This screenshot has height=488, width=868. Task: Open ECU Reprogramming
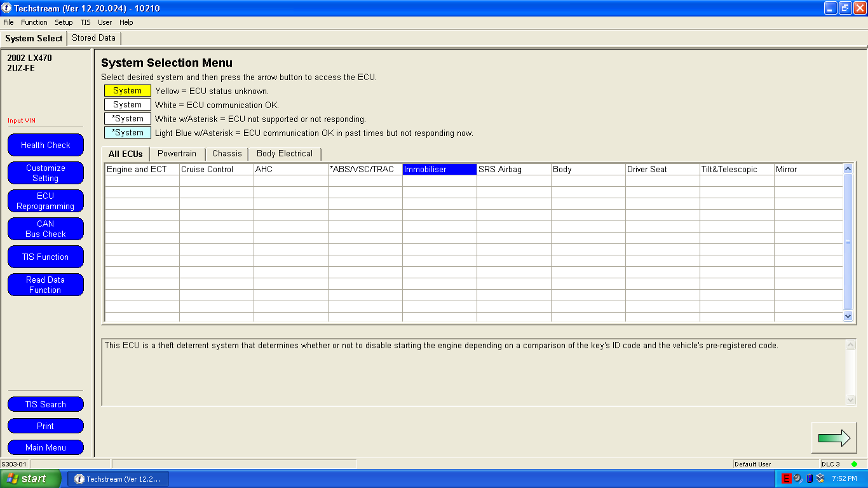click(46, 201)
